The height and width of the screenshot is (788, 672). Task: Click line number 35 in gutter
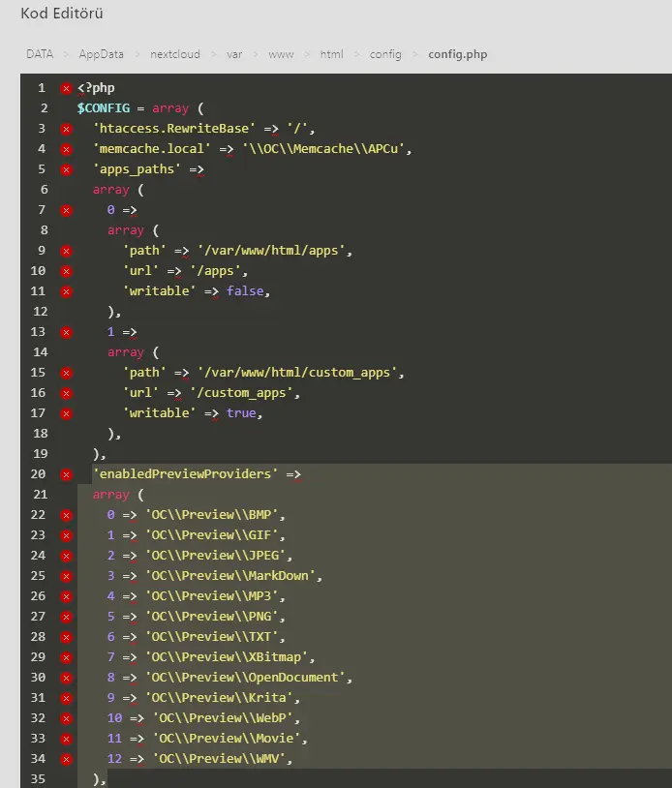38,779
